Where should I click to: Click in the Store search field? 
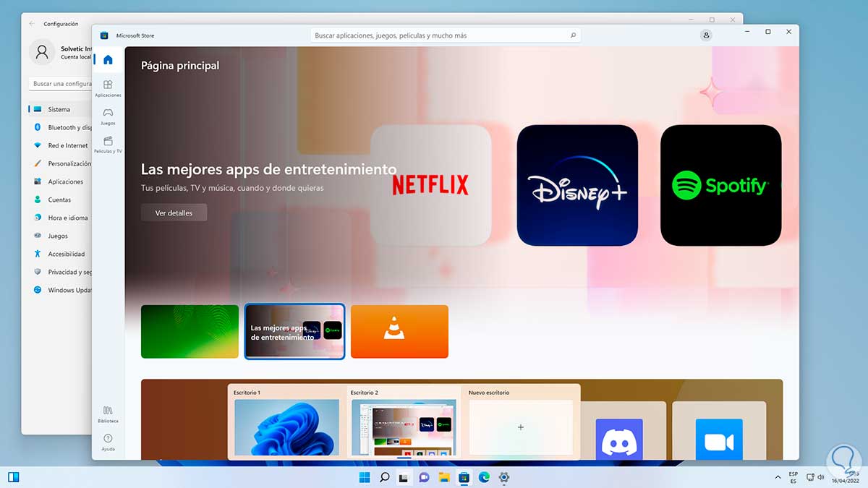(x=446, y=35)
